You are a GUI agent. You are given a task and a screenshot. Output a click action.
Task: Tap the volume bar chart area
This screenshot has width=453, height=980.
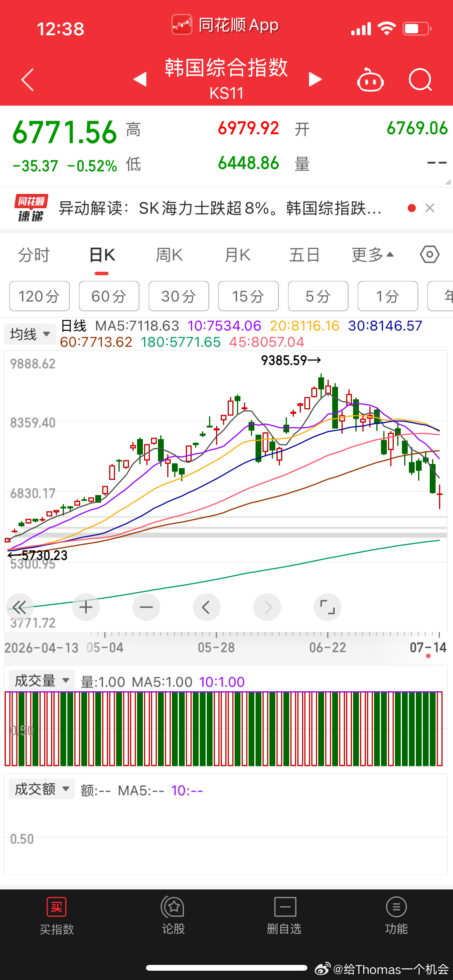224,729
